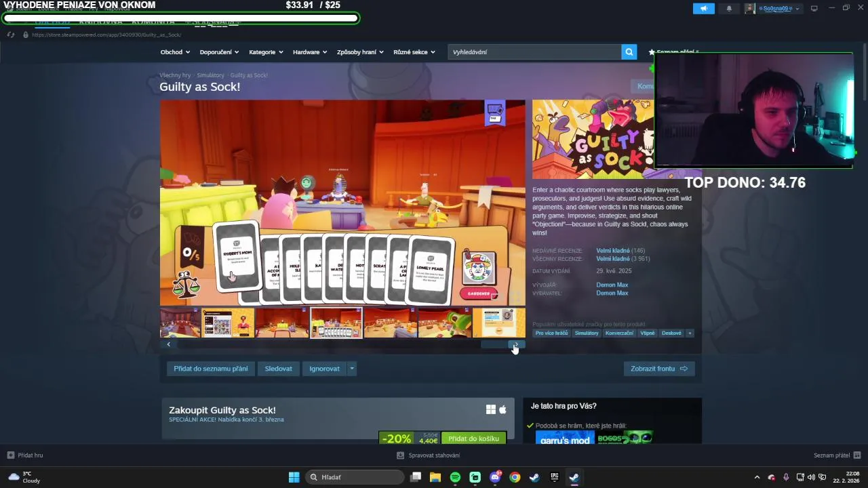The height and width of the screenshot is (488, 868).
Task: Select the Vtipné tag
Action: [x=648, y=333]
